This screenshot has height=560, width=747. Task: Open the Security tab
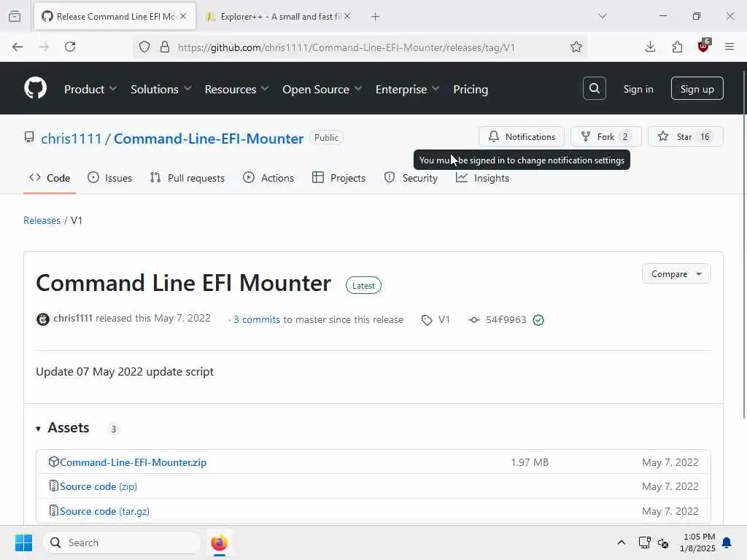[411, 178]
